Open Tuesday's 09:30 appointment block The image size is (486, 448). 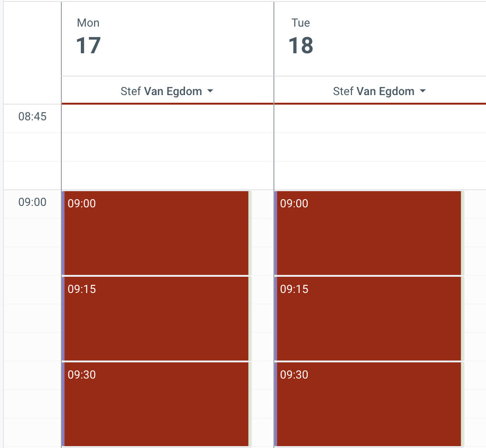(369, 404)
